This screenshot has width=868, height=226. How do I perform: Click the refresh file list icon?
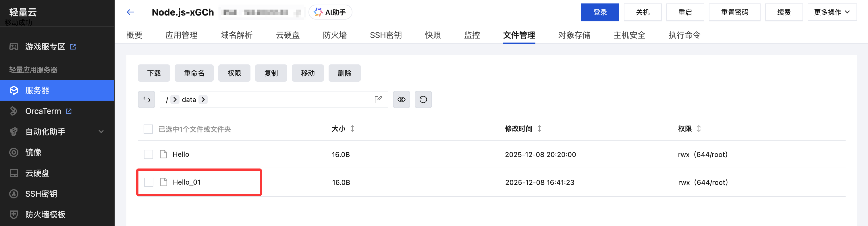pos(423,99)
